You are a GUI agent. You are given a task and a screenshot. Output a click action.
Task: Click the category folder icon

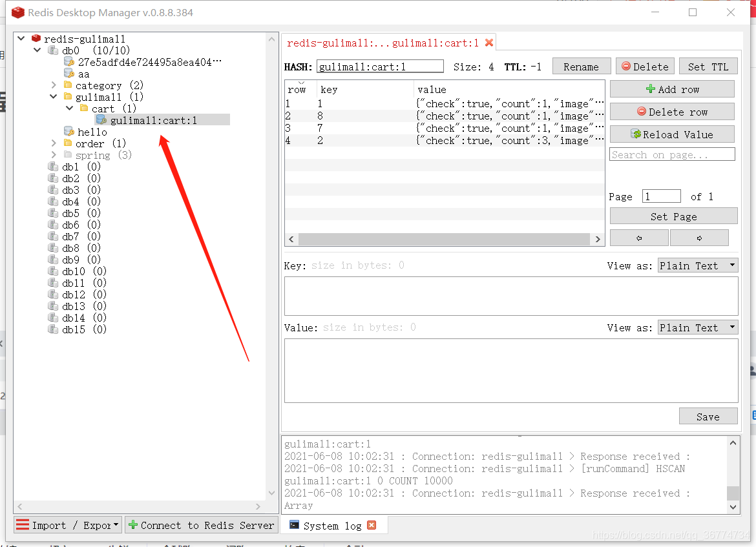click(x=68, y=85)
